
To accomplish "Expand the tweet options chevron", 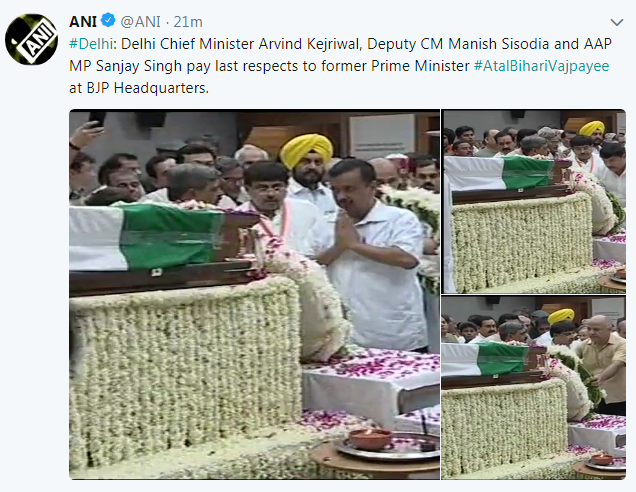I will click(x=617, y=22).
